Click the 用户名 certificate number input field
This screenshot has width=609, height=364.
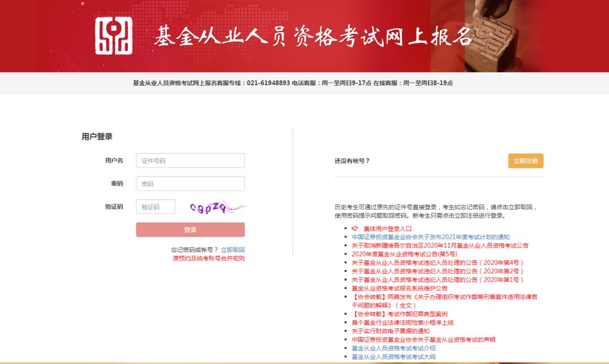click(190, 161)
